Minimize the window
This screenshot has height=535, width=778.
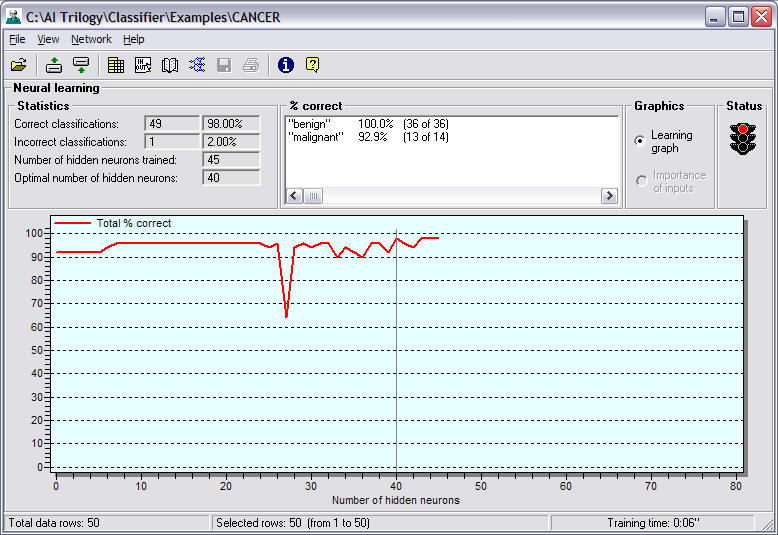point(715,17)
